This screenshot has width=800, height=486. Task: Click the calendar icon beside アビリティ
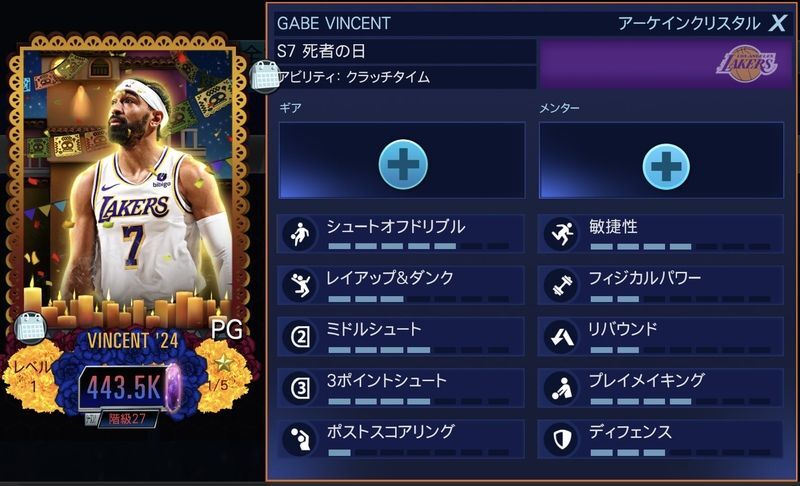point(265,77)
